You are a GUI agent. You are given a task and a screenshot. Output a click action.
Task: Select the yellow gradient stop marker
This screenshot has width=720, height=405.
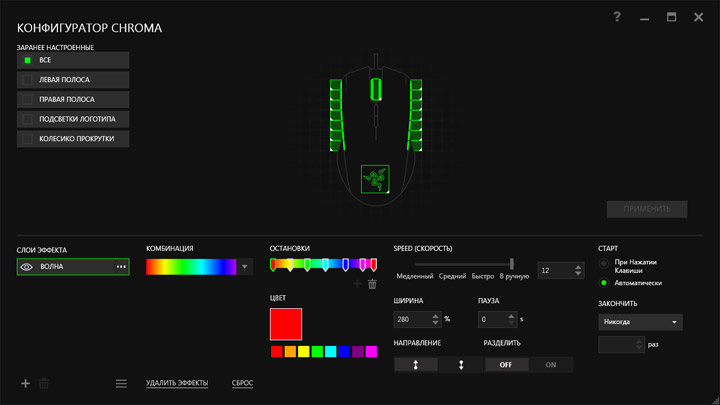pos(290,264)
